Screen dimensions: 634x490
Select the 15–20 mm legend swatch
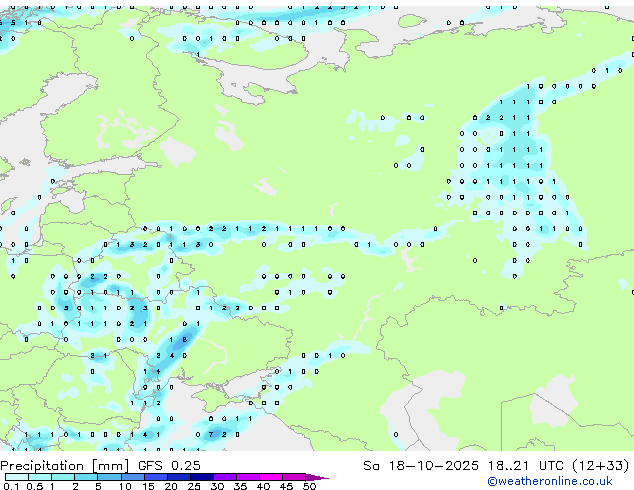pyautogui.click(x=156, y=477)
